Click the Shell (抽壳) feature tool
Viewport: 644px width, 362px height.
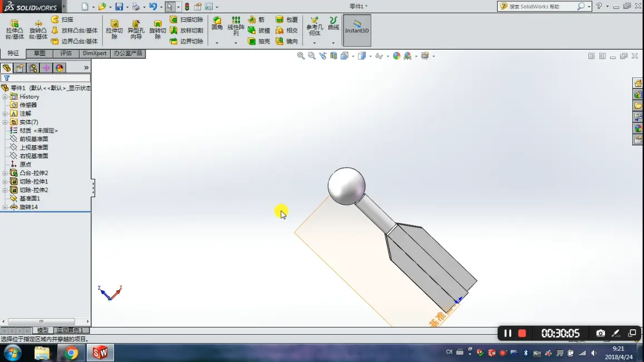pos(259,41)
